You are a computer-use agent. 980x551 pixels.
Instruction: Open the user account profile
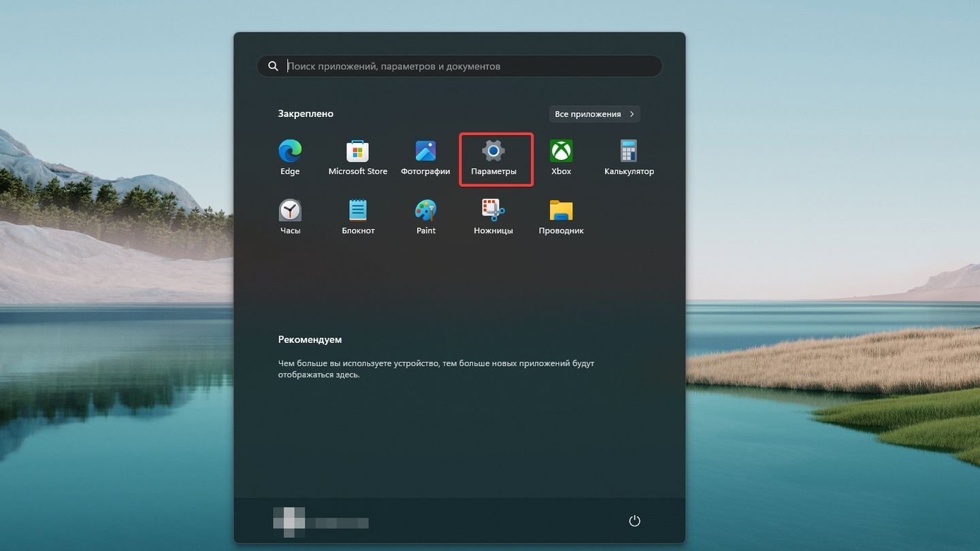[x=321, y=521]
